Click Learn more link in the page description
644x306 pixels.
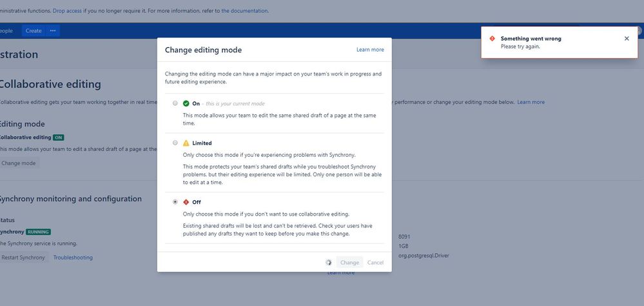tap(531, 102)
